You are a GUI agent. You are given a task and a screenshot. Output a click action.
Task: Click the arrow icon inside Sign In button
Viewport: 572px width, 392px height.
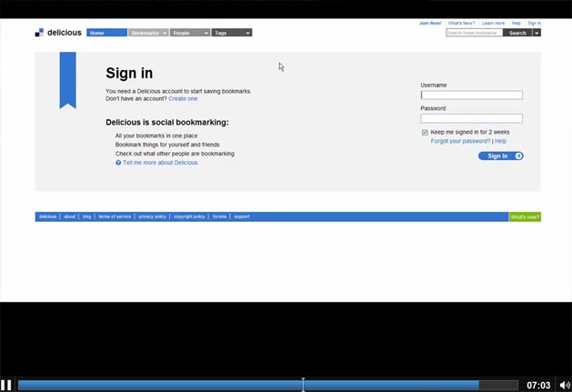[x=518, y=156]
